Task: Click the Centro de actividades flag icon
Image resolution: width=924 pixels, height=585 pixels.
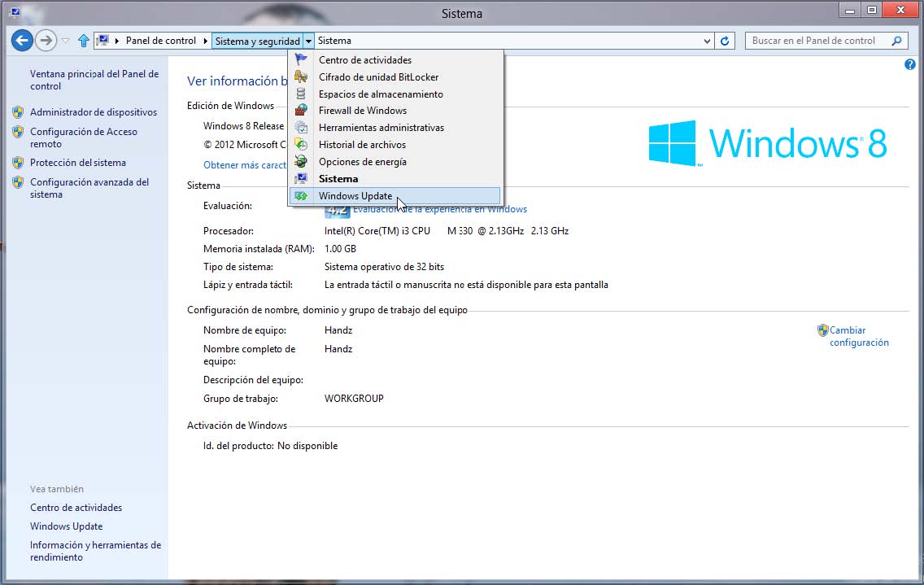Action: tap(301, 59)
